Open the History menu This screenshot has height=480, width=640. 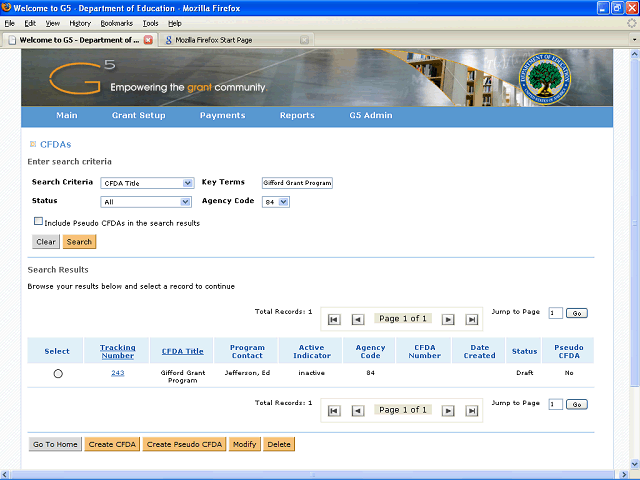pyautogui.click(x=80, y=23)
